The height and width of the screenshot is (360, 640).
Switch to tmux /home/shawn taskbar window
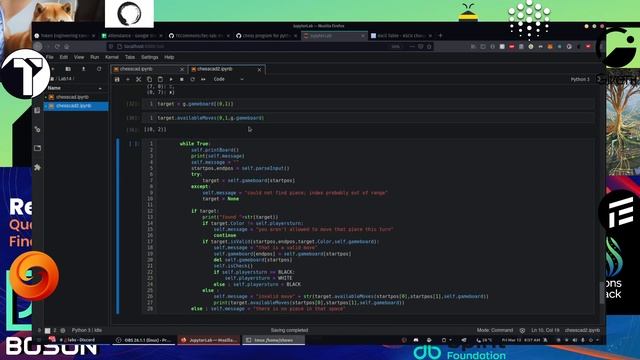274,340
